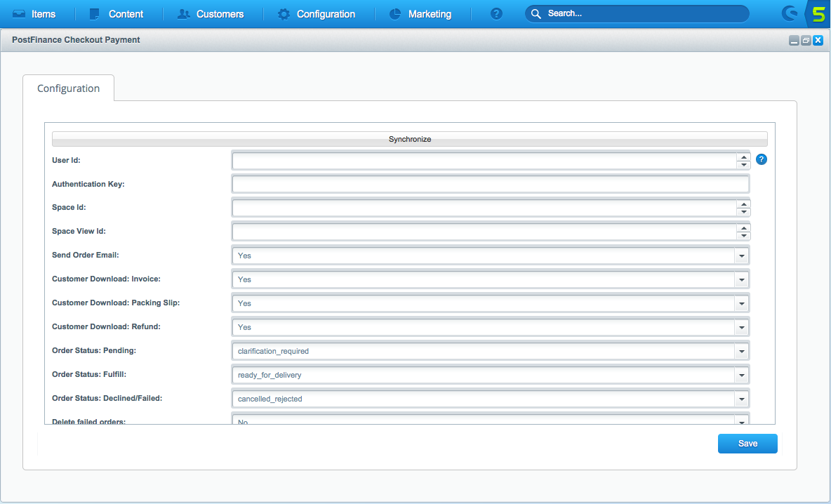Viewport: 831px width, 504px height.
Task: Click the Synchronize button
Action: (410, 139)
